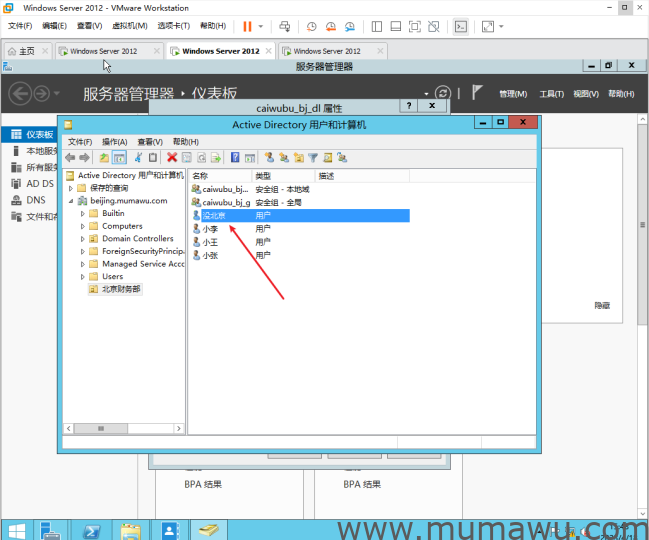Click the VMware pause button
This screenshot has width=649, height=540.
[x=247, y=26]
